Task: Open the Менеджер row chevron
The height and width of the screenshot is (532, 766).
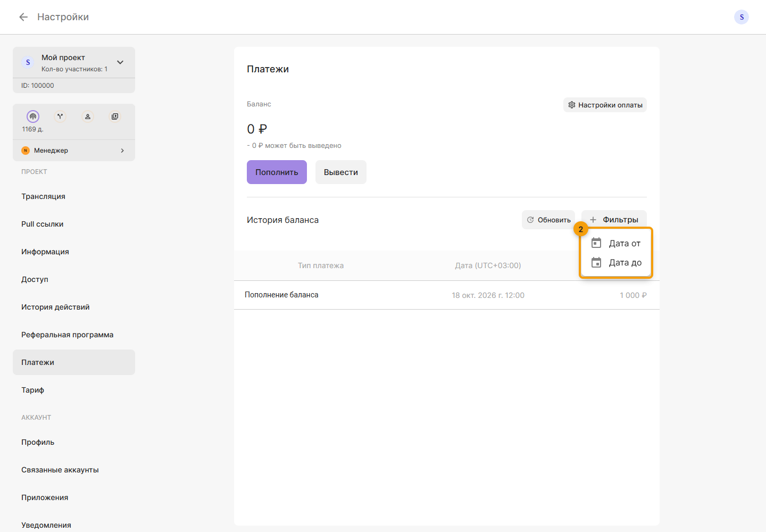Action: (122, 151)
